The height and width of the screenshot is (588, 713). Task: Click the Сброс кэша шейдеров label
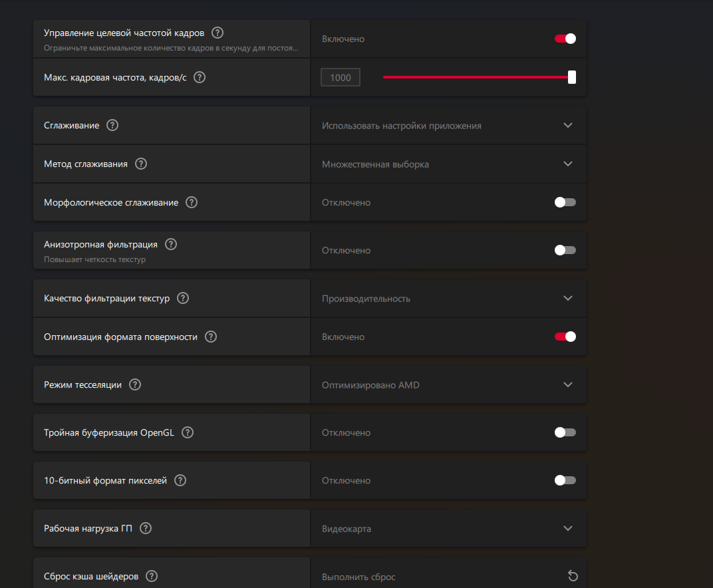coord(91,576)
